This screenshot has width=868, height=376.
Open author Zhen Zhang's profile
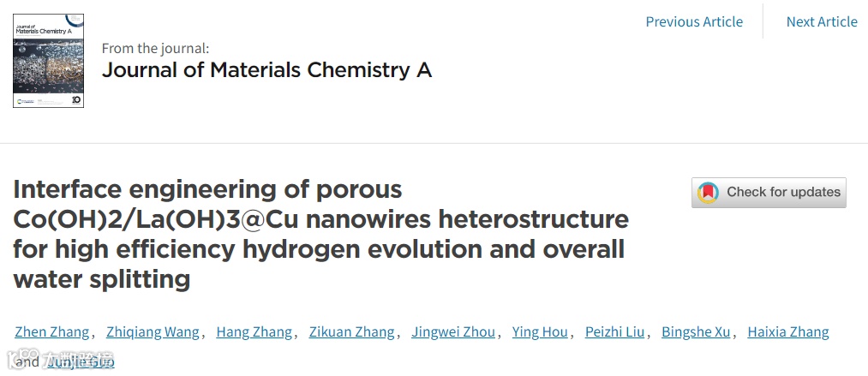coord(52,332)
